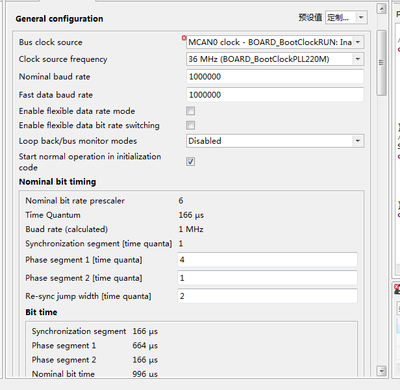
Task: Open the preset dropdown next to General configuration
Action: pyautogui.click(x=346, y=17)
